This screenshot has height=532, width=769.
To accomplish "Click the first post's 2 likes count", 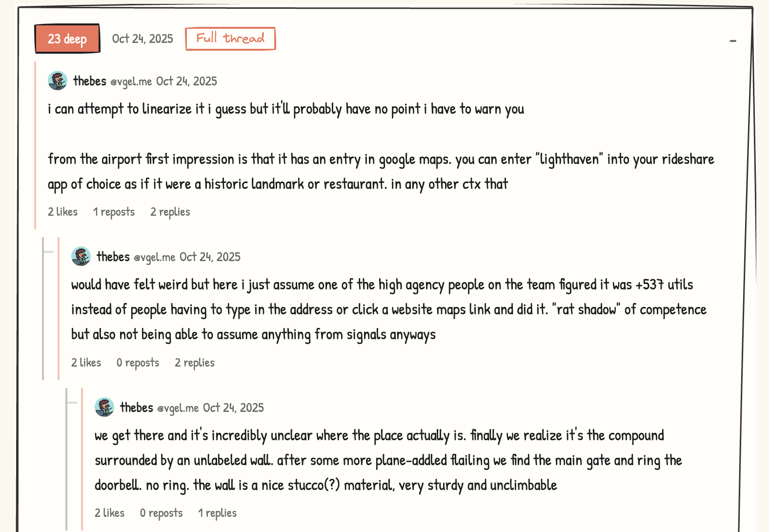I will 63,212.
